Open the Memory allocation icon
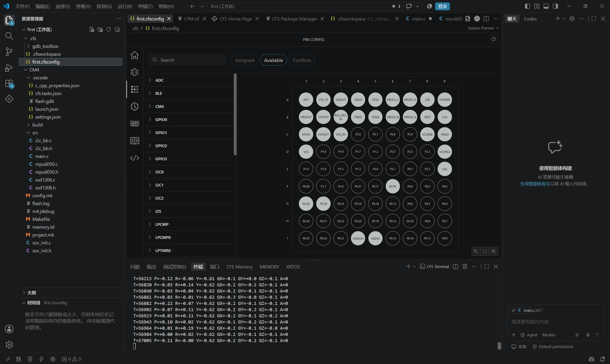This screenshot has width=610, height=364. [134, 123]
